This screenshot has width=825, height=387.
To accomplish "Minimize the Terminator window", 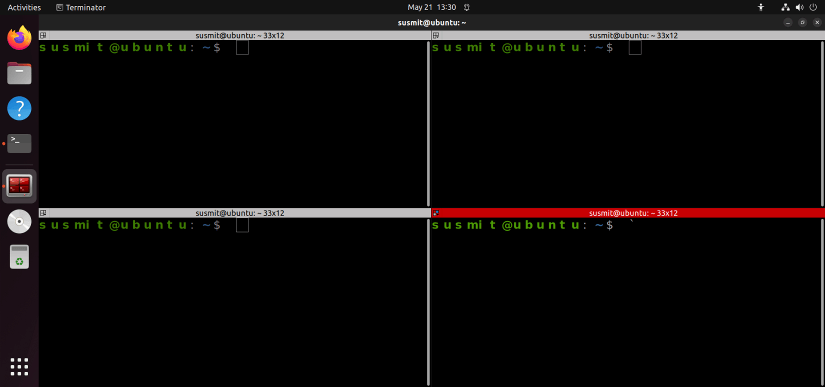I will pos(788,22).
